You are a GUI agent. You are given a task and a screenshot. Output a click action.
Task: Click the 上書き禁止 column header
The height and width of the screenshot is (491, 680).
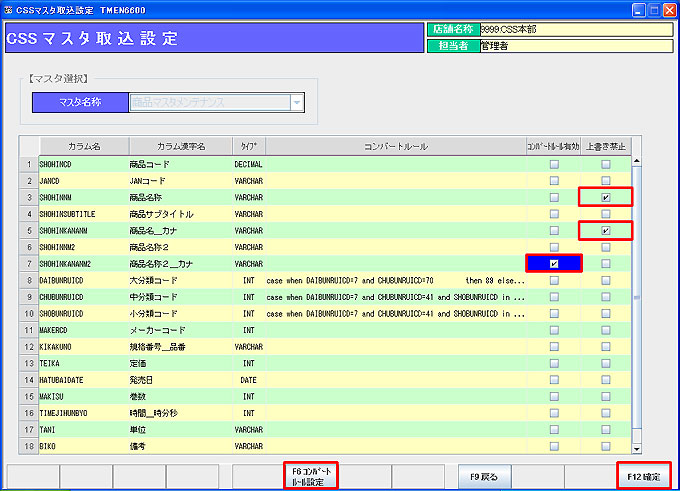[606, 146]
